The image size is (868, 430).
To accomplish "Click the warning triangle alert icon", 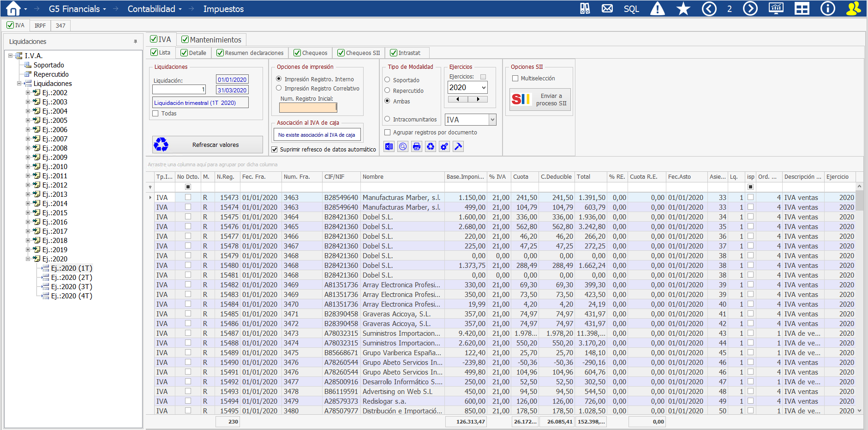I will click(657, 9).
